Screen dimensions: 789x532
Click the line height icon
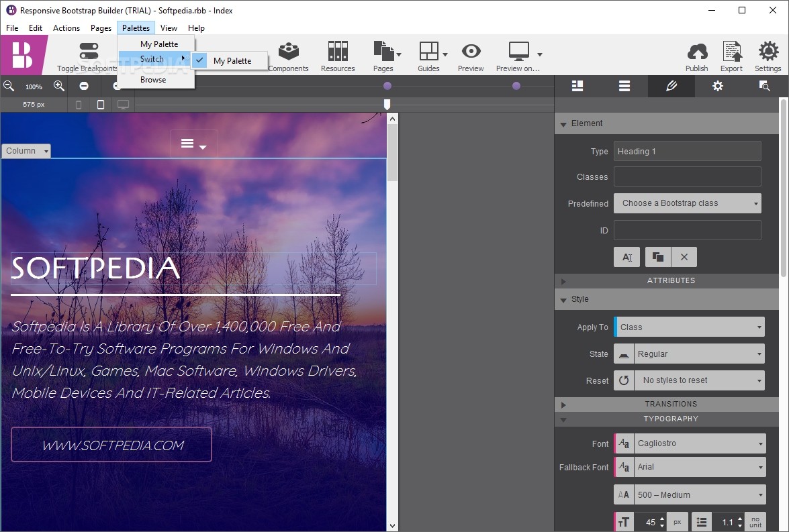point(702,522)
